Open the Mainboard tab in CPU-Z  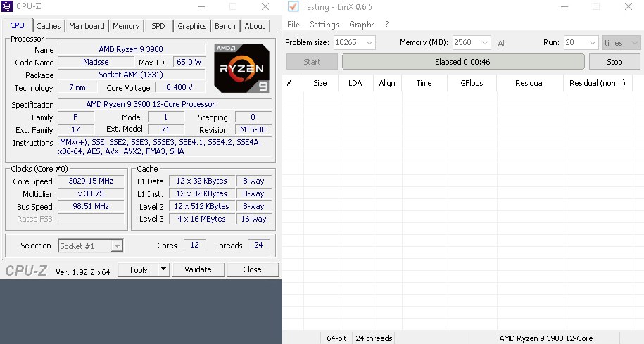coord(87,26)
